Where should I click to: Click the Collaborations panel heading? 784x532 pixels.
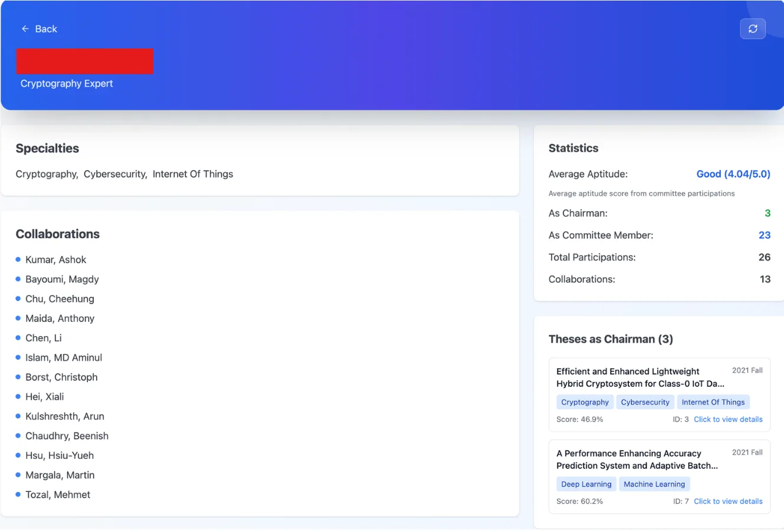coord(58,234)
